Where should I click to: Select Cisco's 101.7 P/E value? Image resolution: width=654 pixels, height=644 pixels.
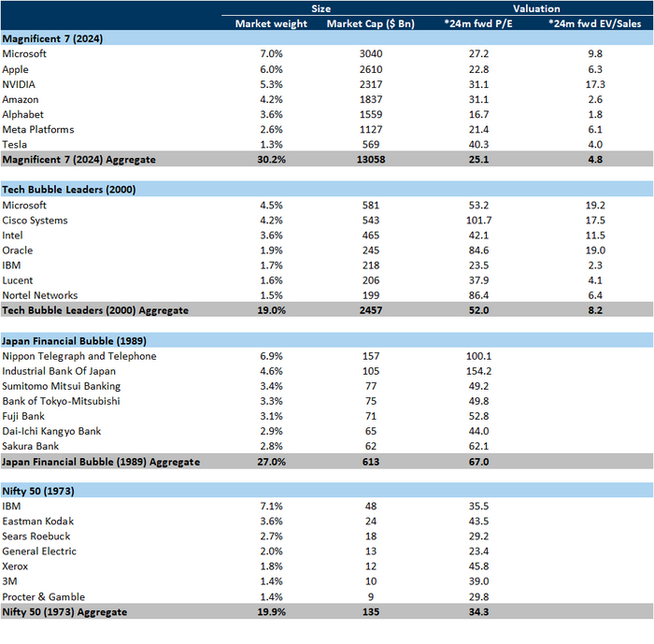pos(478,221)
